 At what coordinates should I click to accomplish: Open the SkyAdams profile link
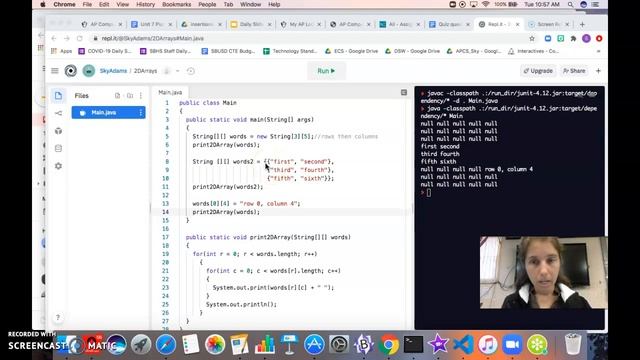click(113, 71)
